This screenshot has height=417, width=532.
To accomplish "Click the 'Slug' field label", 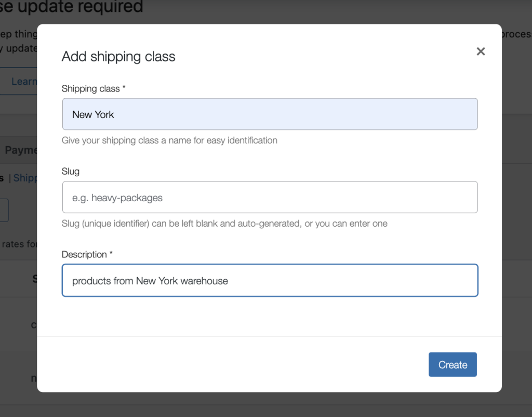I will click(71, 171).
